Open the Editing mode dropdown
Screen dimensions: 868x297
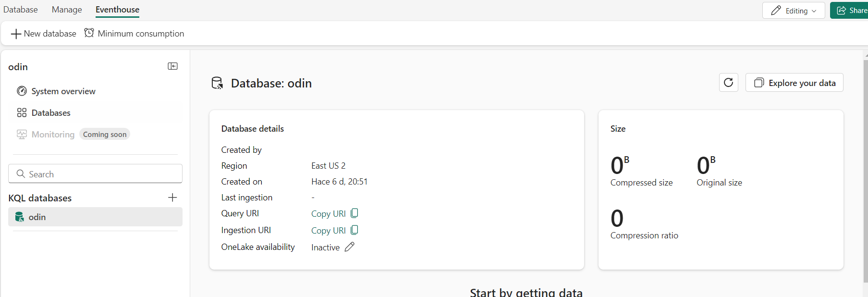coord(793,11)
